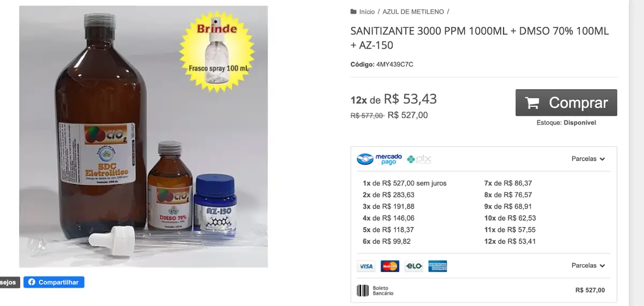Image resolution: width=644 pixels, height=306 pixels.
Task: Select the 12x de R$ 53,41 installment
Action: tap(510, 242)
